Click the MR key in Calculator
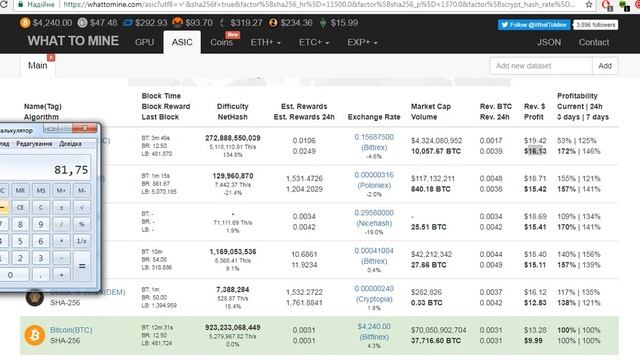Screen dimensions: 640x360 20,190
